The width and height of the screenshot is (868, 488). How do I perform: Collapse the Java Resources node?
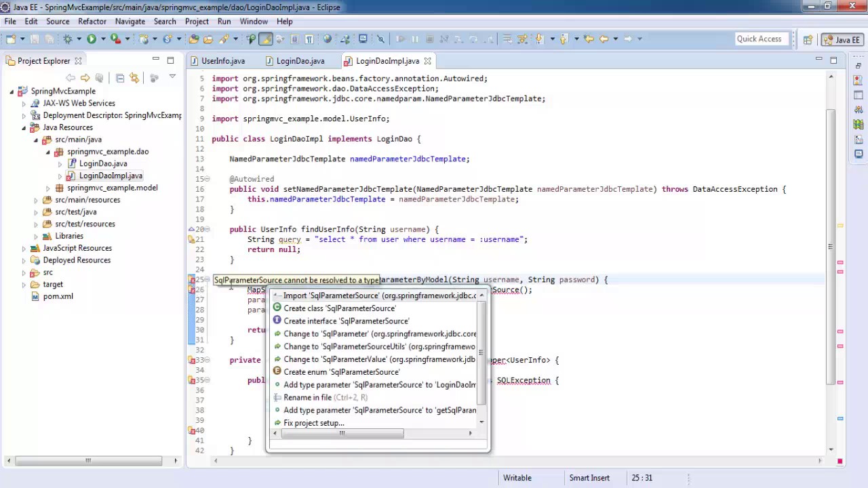point(24,127)
